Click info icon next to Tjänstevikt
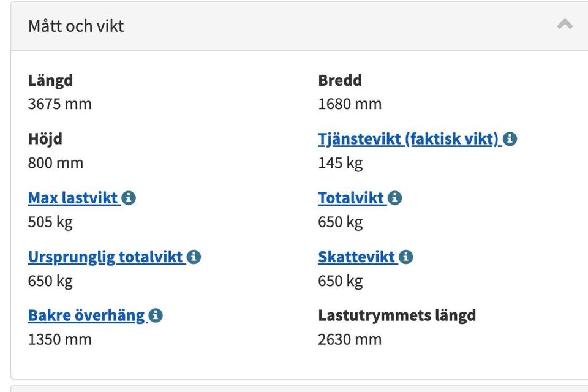The width and height of the screenshot is (588, 392). (510, 139)
